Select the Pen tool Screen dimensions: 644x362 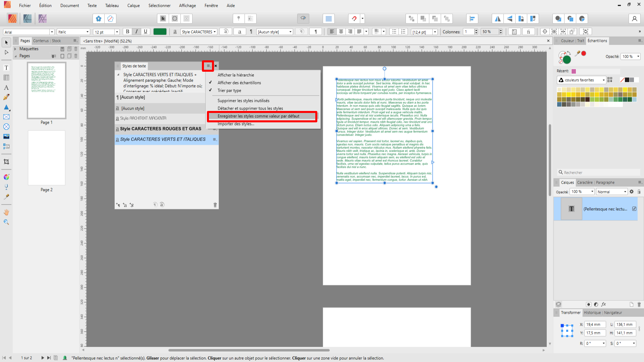pyautogui.click(x=6, y=97)
